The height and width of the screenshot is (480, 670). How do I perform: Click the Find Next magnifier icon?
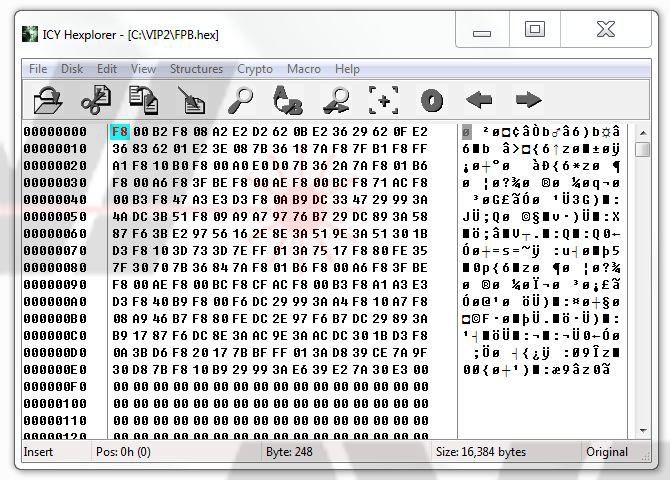click(x=335, y=100)
